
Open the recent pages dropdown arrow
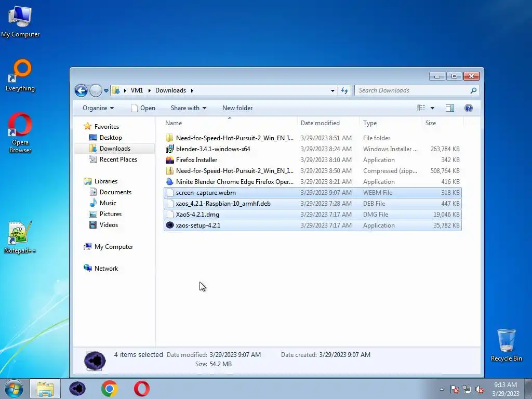106,91
